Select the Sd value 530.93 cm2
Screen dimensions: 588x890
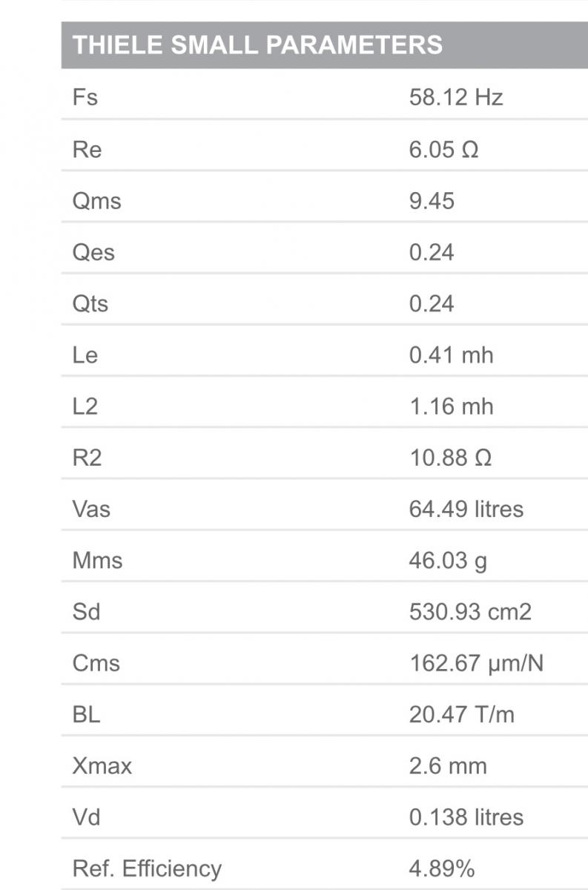[x=470, y=612]
